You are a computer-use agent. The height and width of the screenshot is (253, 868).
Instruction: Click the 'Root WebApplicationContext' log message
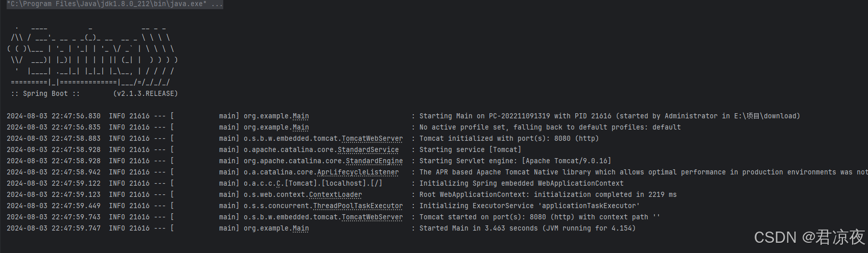click(548, 195)
